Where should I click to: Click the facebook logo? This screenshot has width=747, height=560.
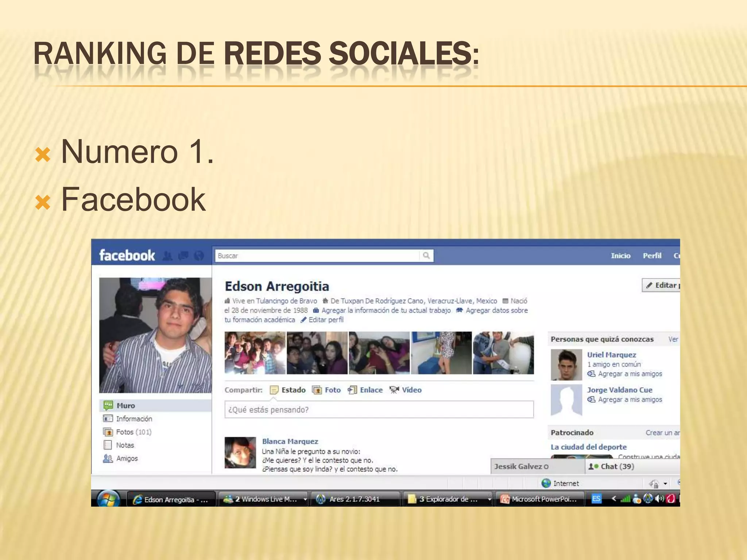pos(127,255)
